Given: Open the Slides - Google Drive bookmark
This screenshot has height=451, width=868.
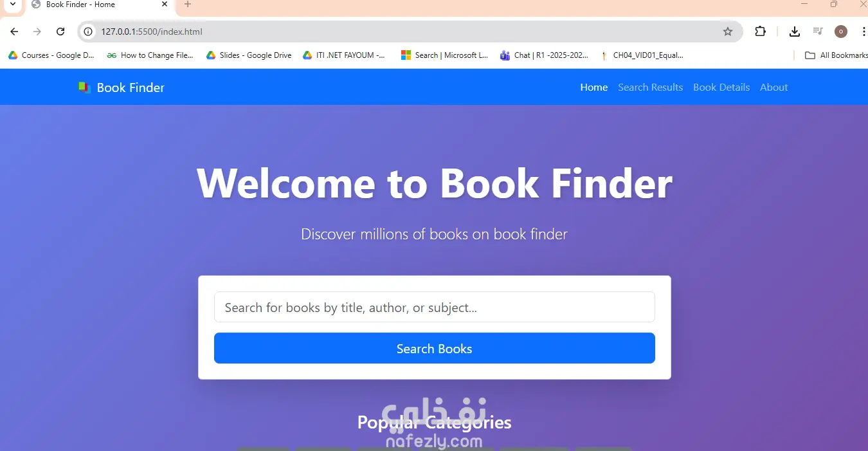Looking at the screenshot, I should pos(249,55).
